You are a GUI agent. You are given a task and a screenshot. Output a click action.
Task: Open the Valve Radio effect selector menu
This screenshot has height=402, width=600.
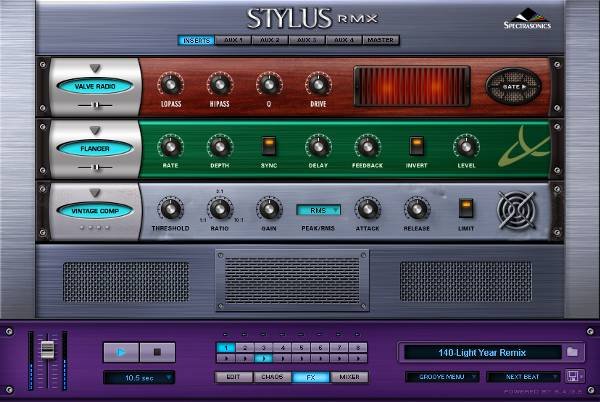pyautogui.click(x=95, y=87)
